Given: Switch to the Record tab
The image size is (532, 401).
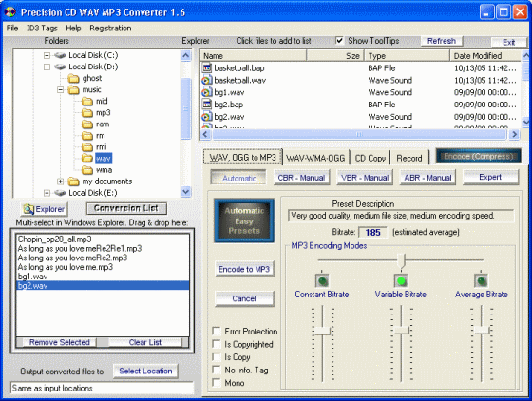Looking at the screenshot, I should [x=409, y=158].
